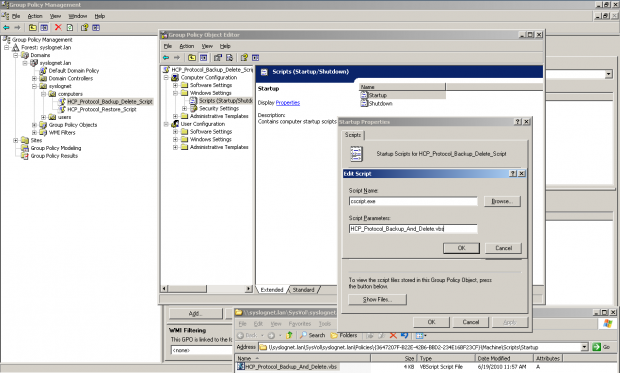Click OK in the Edit Script dialog
Screen dimensions: 620x373
[461, 248]
